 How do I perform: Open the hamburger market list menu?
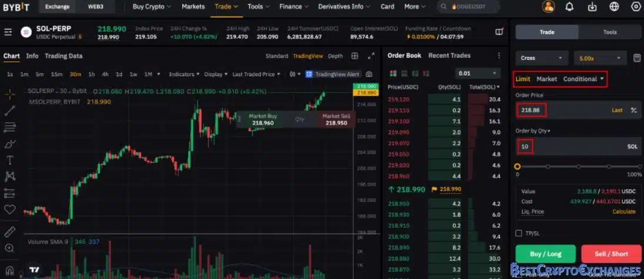pos(8,32)
